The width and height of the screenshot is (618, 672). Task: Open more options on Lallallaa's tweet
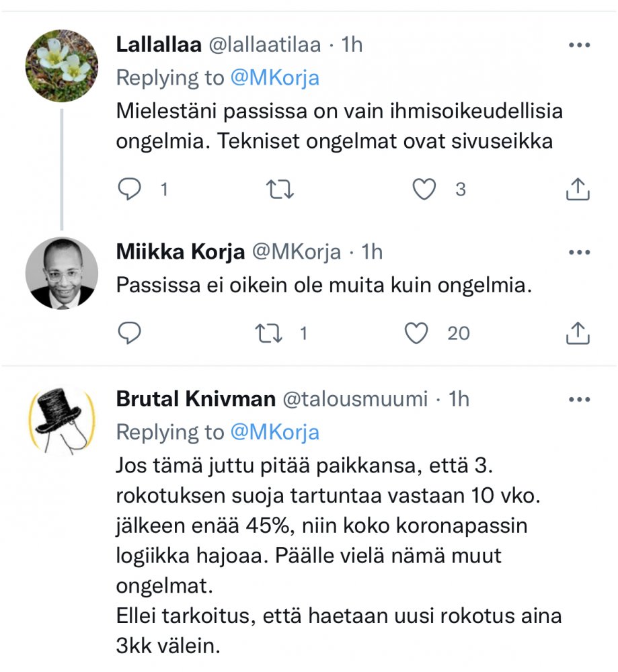pyautogui.click(x=579, y=45)
